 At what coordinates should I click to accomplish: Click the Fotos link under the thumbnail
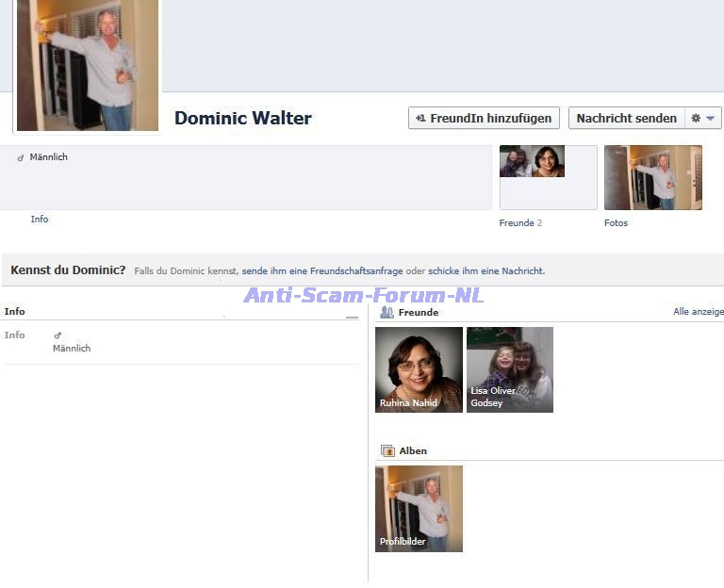tap(616, 223)
